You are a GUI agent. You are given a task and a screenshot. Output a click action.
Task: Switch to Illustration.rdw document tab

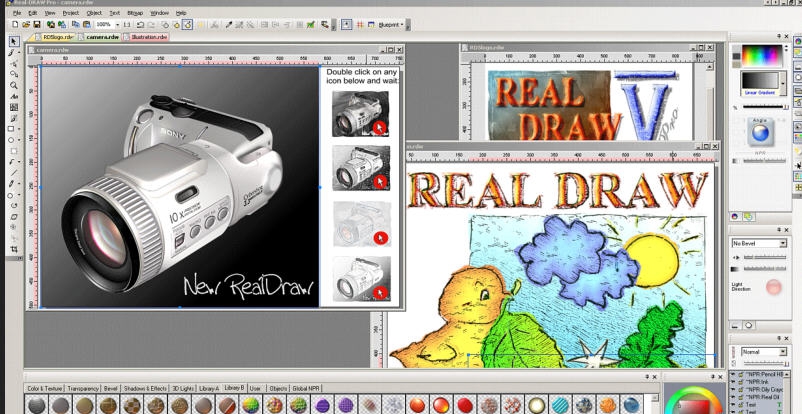click(x=146, y=37)
